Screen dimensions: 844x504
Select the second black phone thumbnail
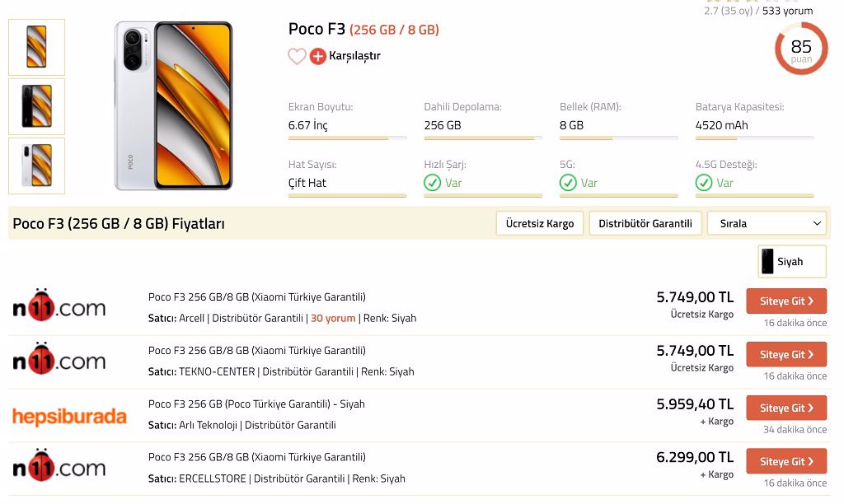[36, 106]
